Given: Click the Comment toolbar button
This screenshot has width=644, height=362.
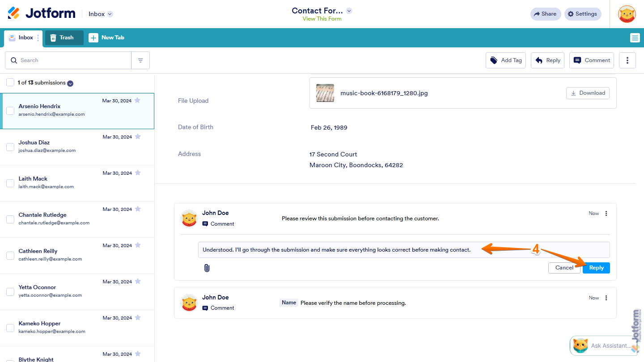Looking at the screenshot, I should click(592, 60).
